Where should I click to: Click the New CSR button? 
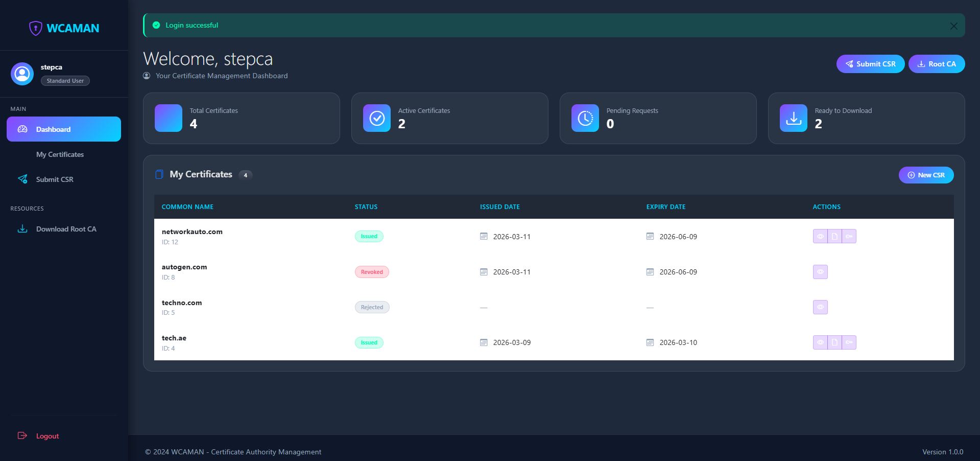(926, 175)
